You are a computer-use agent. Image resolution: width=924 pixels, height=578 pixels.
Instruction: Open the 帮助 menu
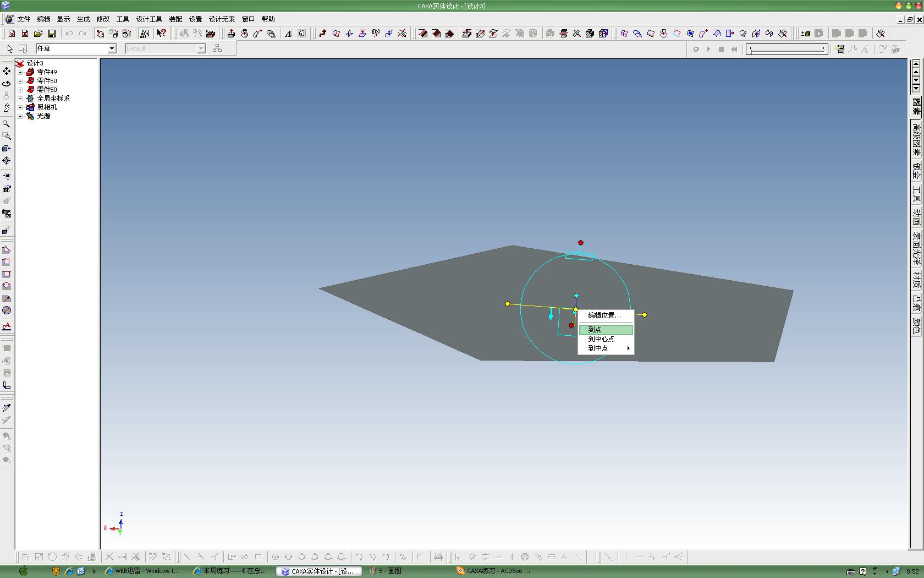(x=268, y=19)
